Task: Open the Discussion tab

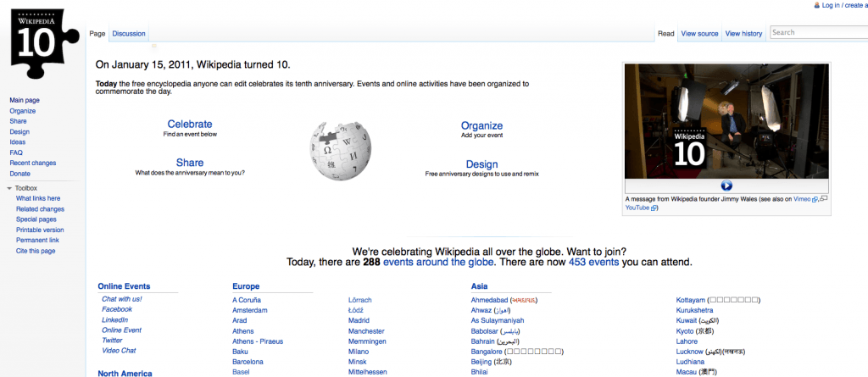Action: [x=129, y=34]
